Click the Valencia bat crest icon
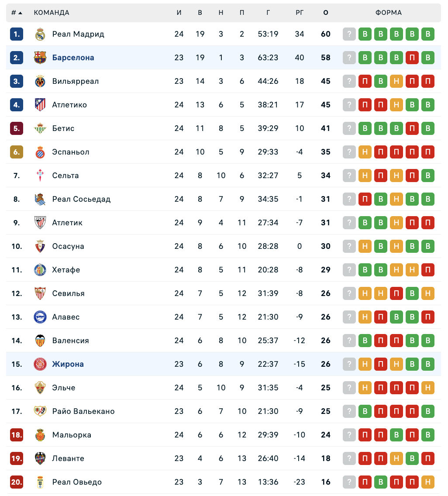 tap(40, 341)
